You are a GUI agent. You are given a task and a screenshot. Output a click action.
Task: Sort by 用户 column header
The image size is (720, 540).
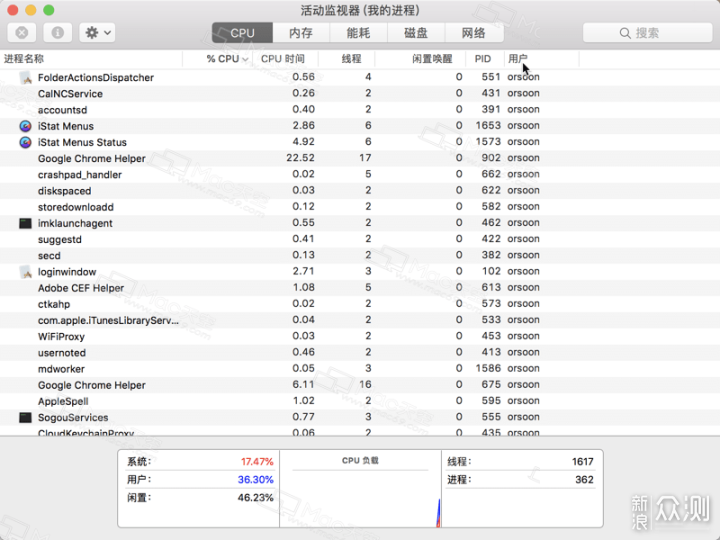tap(541, 59)
